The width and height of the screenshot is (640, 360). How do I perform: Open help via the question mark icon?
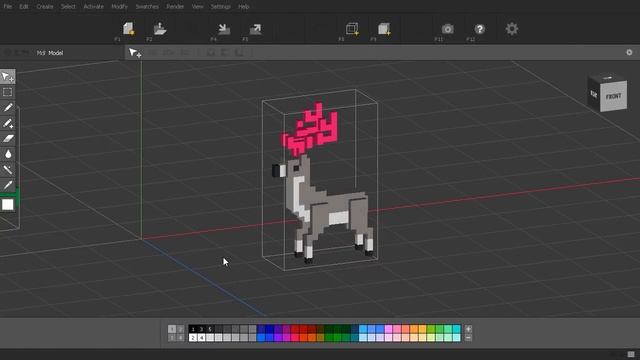point(480,29)
